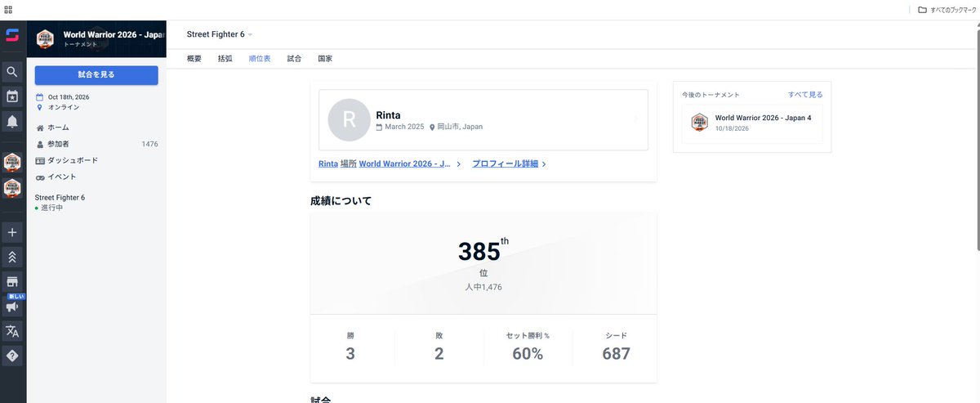Open the search magnifier in sidebar
The width and height of the screenshot is (980, 403).
(12, 72)
